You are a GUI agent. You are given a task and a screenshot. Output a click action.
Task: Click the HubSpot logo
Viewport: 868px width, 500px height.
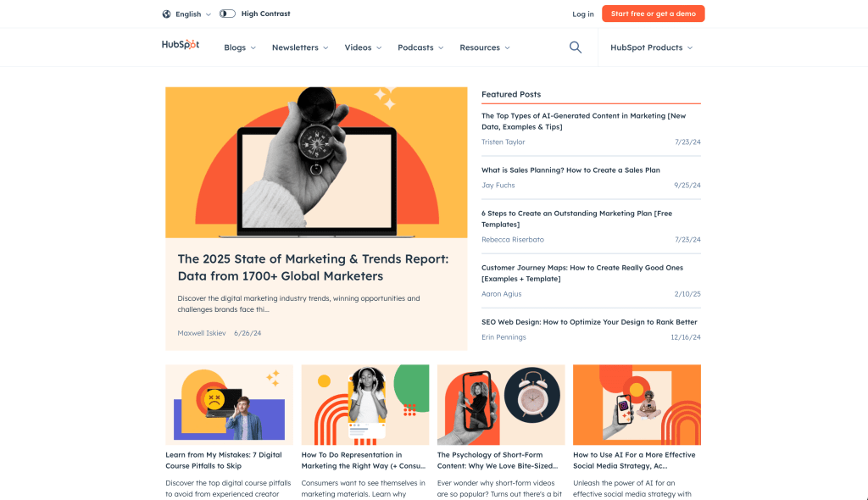(181, 46)
